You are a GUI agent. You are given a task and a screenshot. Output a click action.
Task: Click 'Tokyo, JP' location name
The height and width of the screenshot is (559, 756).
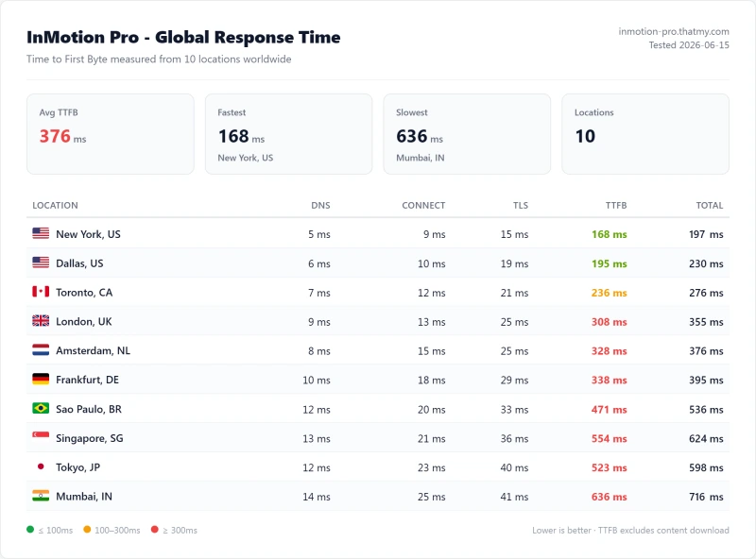[78, 467]
